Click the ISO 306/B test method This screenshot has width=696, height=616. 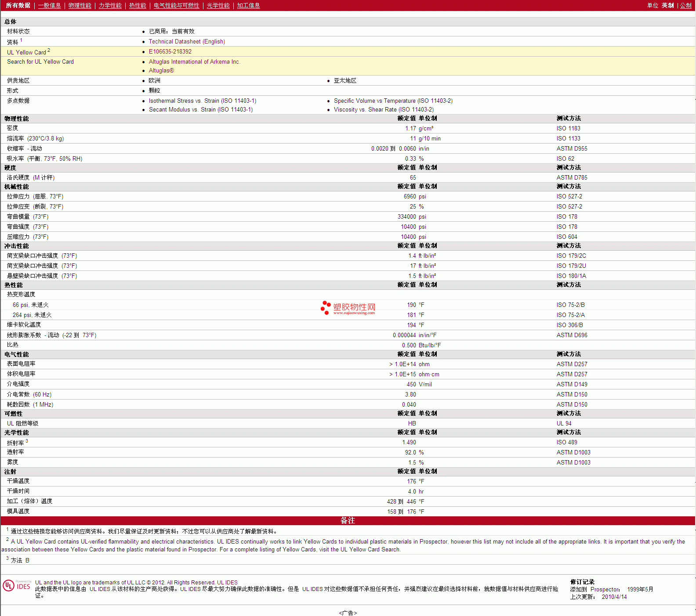pyautogui.click(x=569, y=325)
